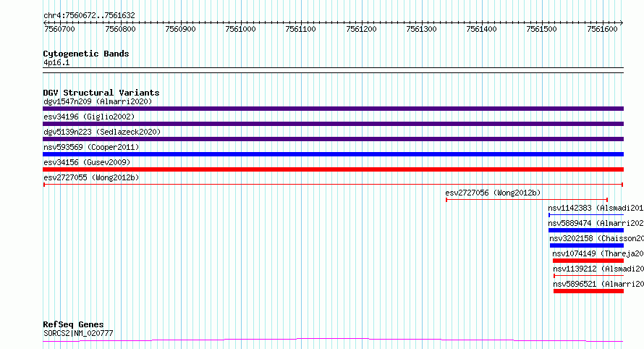Select the esv2727056 (Wong2012b) label
The image size is (644, 349).
click(493, 193)
